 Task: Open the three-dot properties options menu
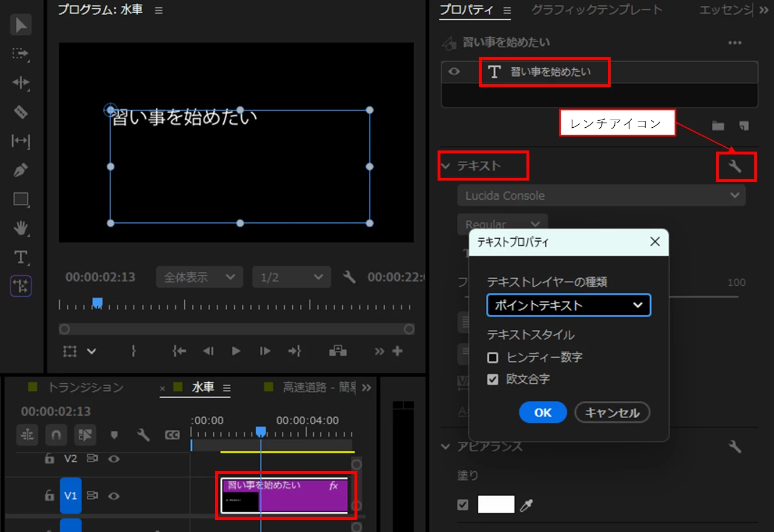735,43
